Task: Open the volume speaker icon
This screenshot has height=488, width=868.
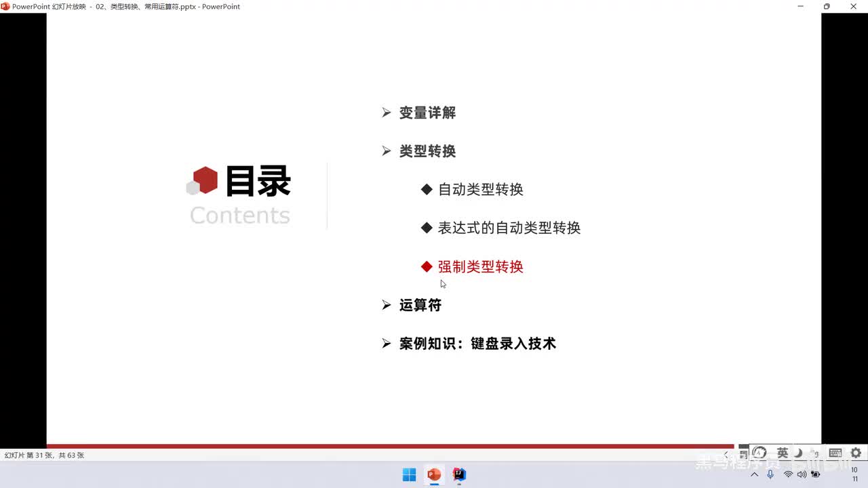Action: point(802,474)
